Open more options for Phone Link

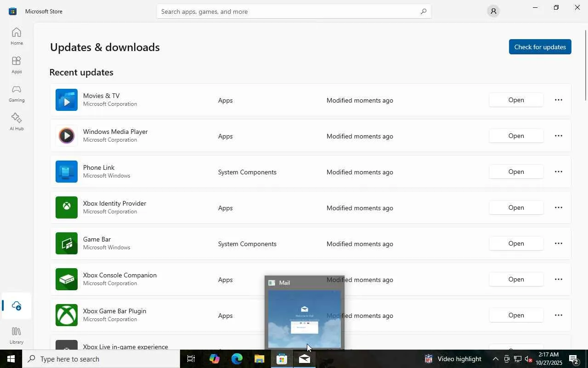[559, 172]
